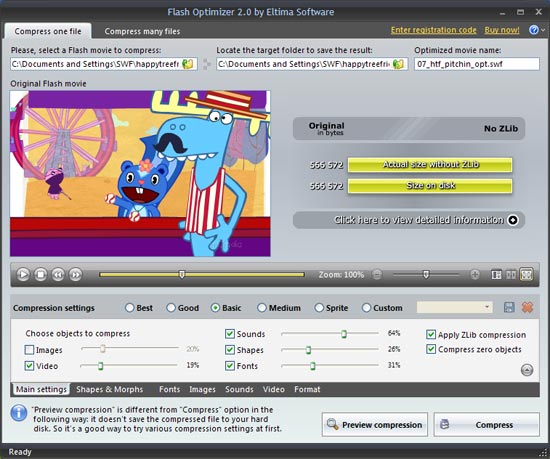Expand the help dropdown arrow
This screenshot has height=459, width=550.
[x=543, y=31]
